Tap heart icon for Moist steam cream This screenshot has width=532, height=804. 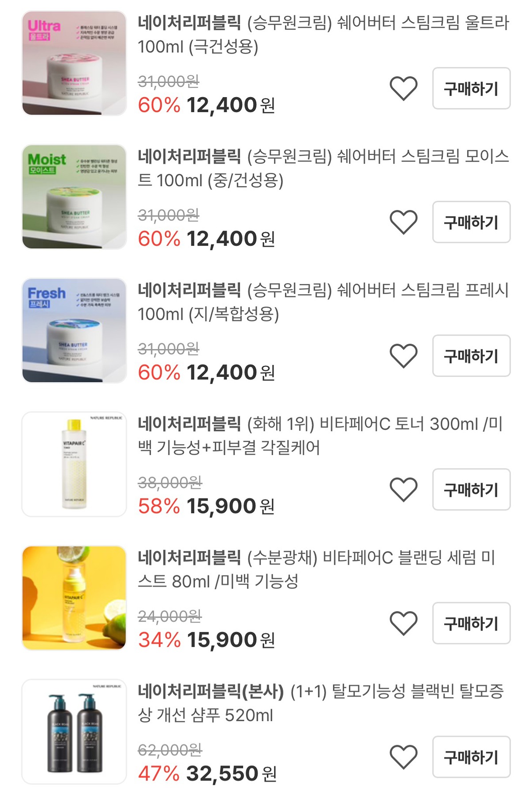click(403, 222)
